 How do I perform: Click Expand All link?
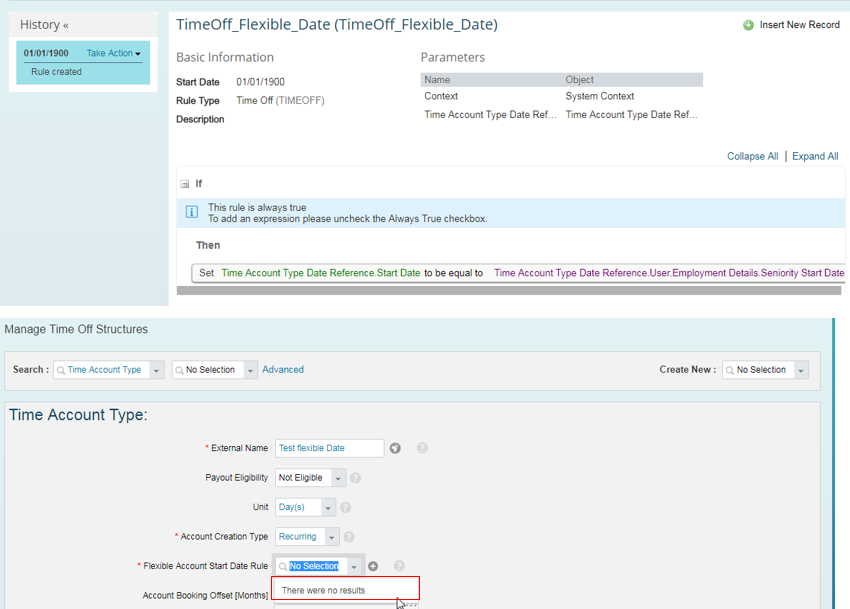click(815, 156)
